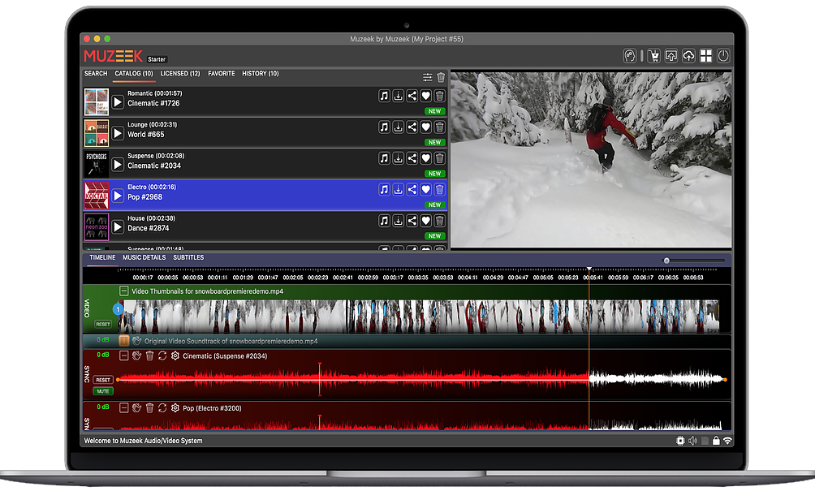Toggle favorite heart for World #665
This screenshot has width=815, height=504.
point(425,127)
